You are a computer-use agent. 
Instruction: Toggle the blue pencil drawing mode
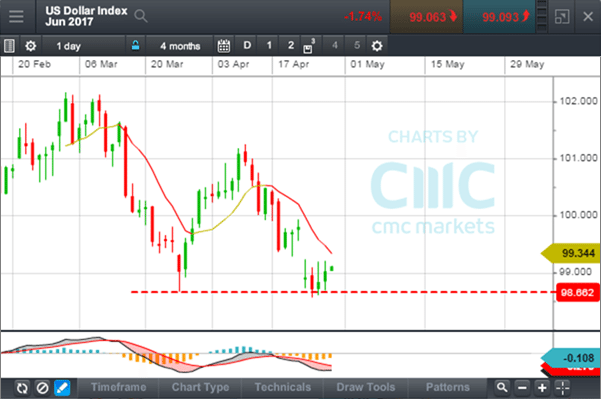pos(62,388)
